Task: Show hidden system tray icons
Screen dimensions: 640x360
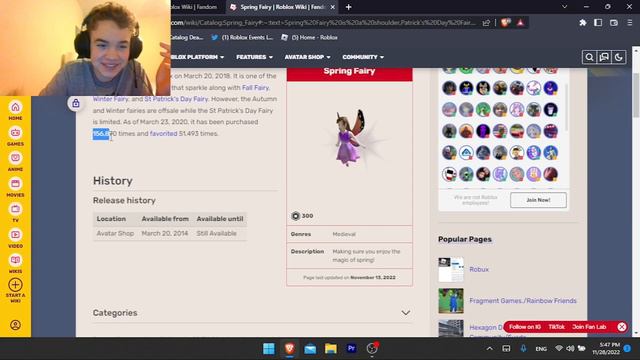Action: coord(489,349)
